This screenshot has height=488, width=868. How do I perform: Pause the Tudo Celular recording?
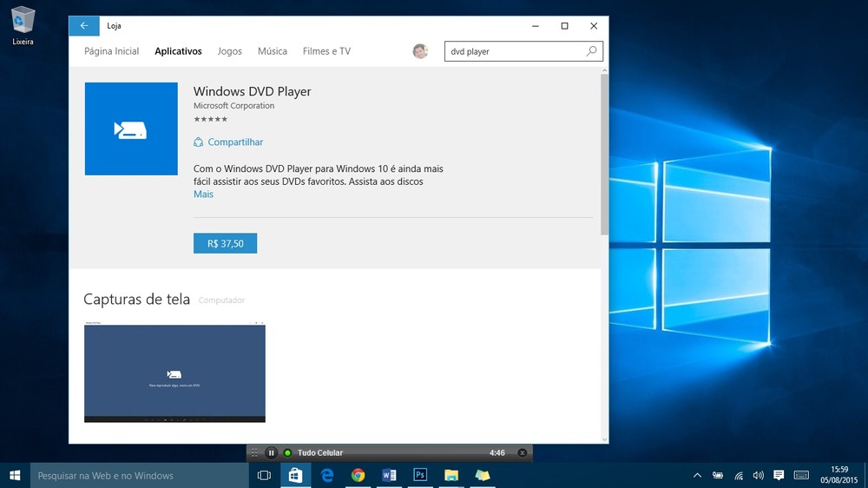[x=271, y=452]
